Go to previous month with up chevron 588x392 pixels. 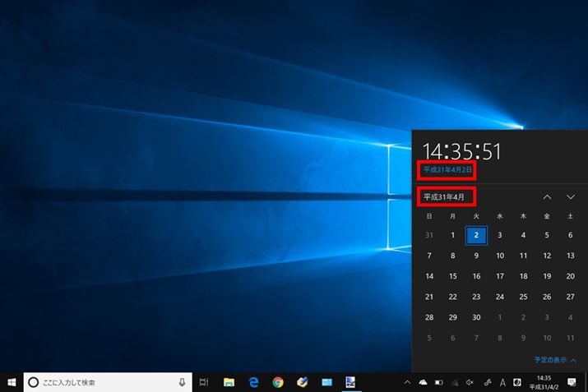pyautogui.click(x=547, y=197)
